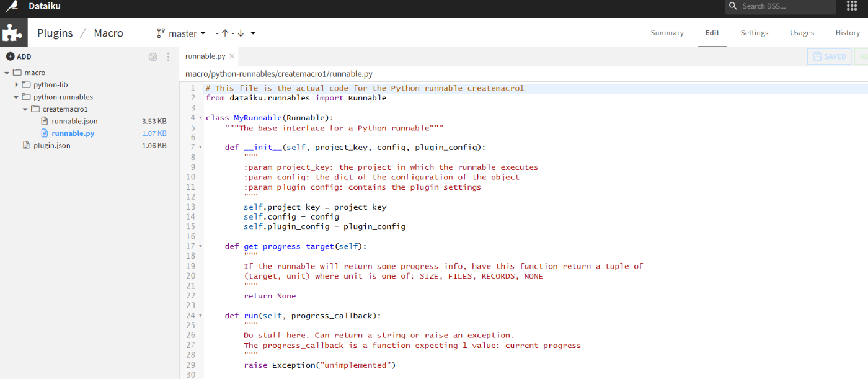Close the runnable.py tab
Viewport: 868px width, 379px height.
coord(232,56)
